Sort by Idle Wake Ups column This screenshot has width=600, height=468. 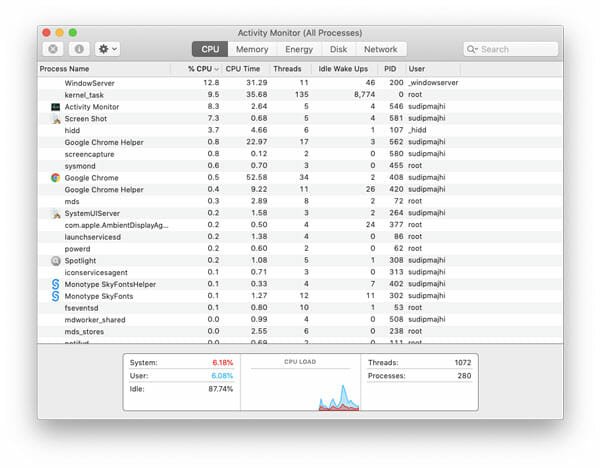point(345,69)
